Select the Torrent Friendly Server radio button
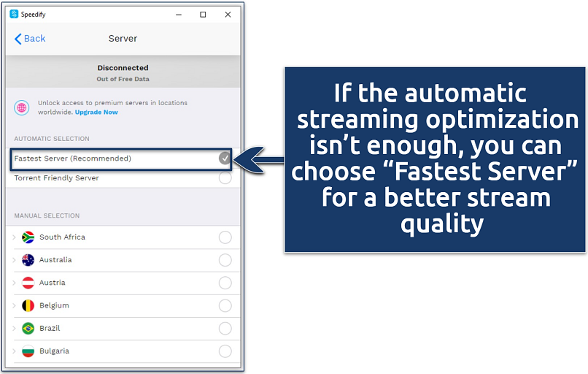The width and height of the screenshot is (588, 374). coord(225,178)
